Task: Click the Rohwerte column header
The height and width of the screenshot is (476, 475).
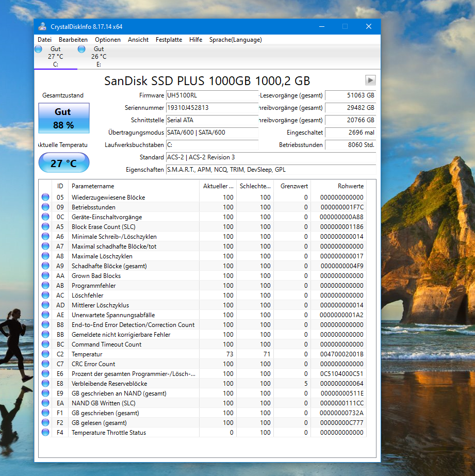Action: (x=338, y=186)
